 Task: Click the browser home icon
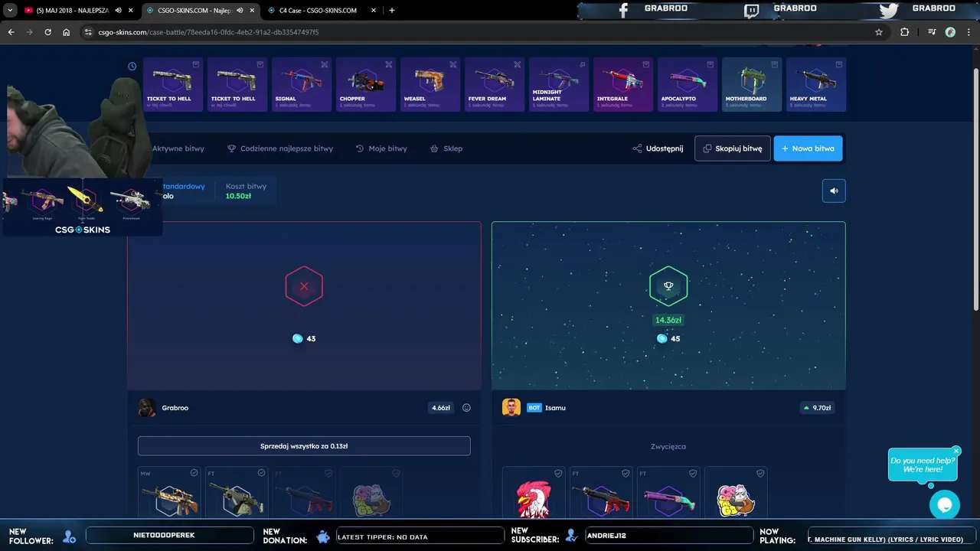click(66, 32)
